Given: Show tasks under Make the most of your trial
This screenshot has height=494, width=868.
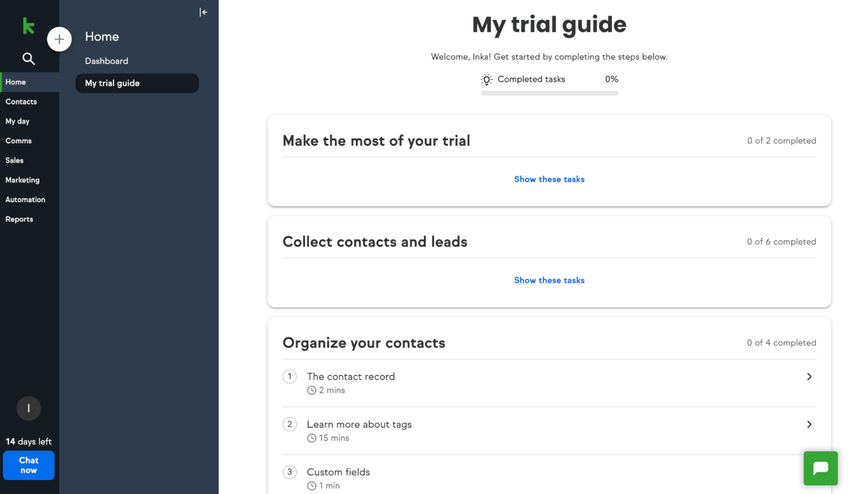Looking at the screenshot, I should tap(549, 179).
